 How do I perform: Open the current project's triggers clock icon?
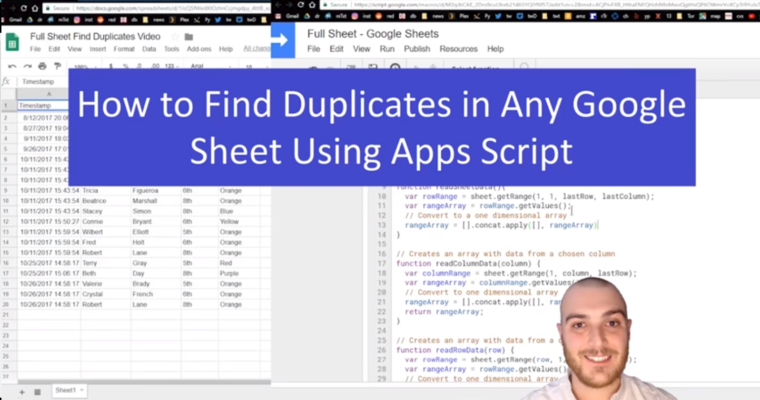click(395, 67)
